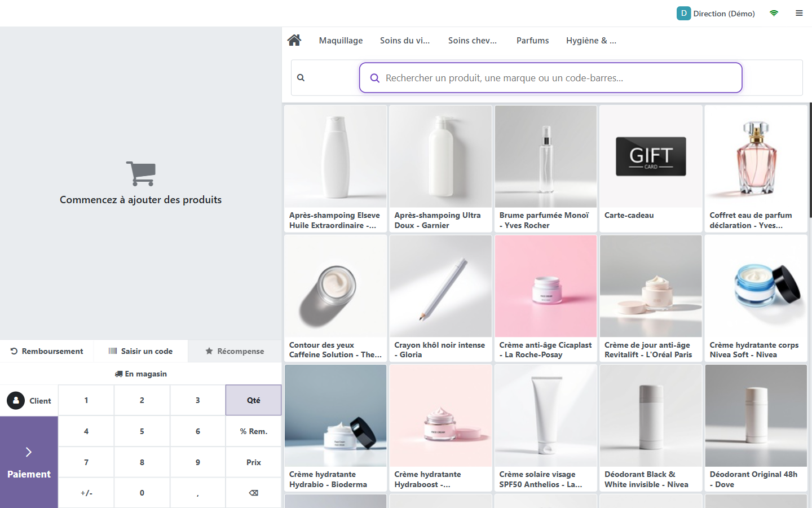Tap the +/- sign key
The width and height of the screenshot is (812, 508).
[x=86, y=493]
